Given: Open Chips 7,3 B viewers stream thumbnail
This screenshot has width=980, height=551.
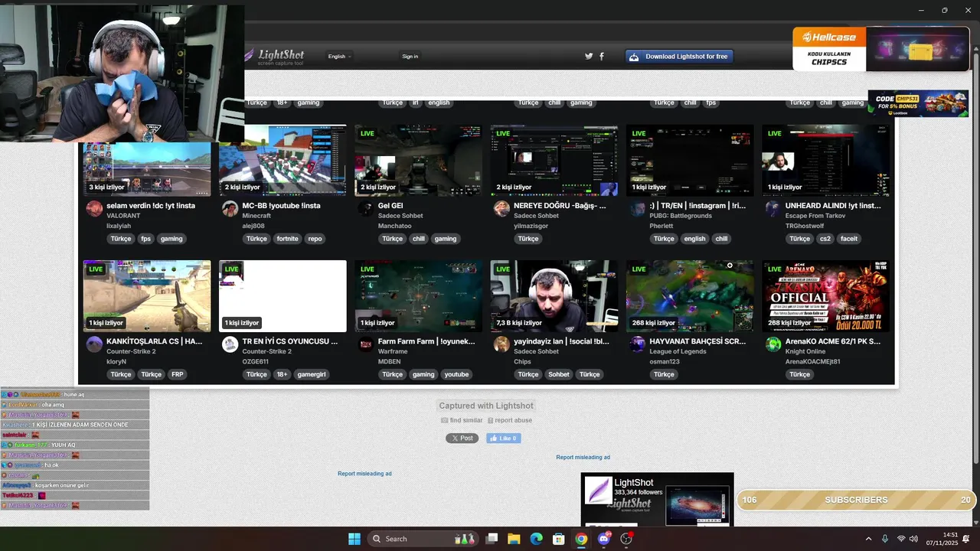Looking at the screenshot, I should click(x=554, y=296).
